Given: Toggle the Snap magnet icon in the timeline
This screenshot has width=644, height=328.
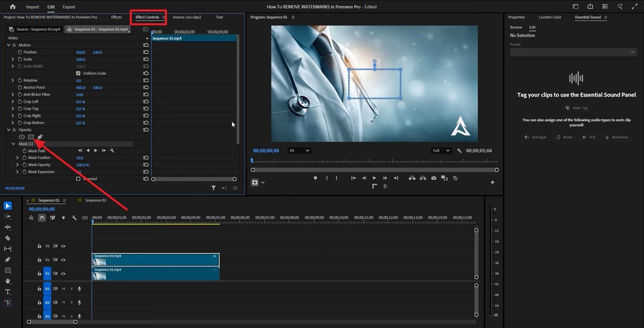Looking at the screenshot, I should click(42, 218).
